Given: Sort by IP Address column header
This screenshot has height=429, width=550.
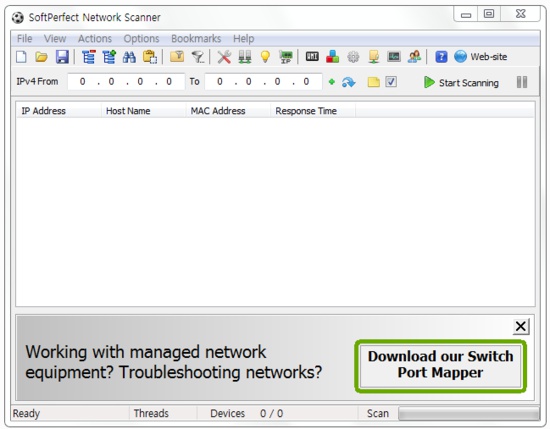Looking at the screenshot, I should [x=59, y=111].
